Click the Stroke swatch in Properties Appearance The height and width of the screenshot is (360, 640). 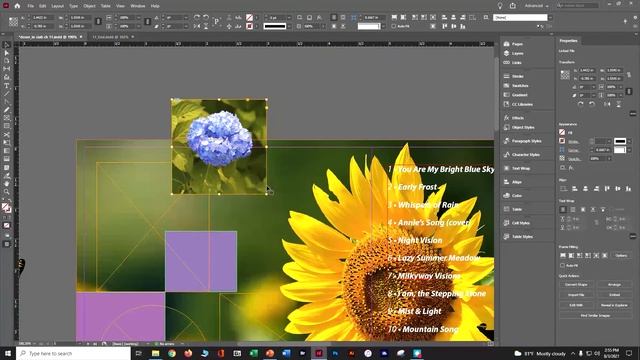[562, 141]
